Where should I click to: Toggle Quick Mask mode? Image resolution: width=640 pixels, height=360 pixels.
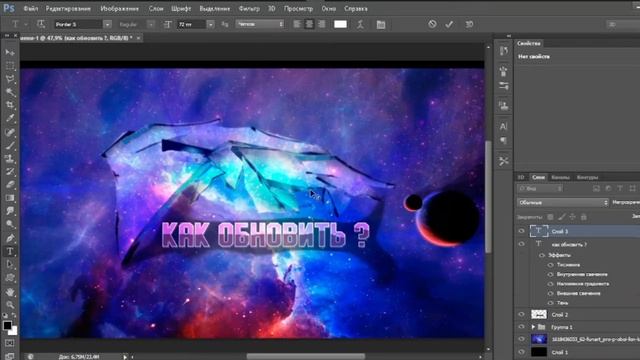point(10,343)
